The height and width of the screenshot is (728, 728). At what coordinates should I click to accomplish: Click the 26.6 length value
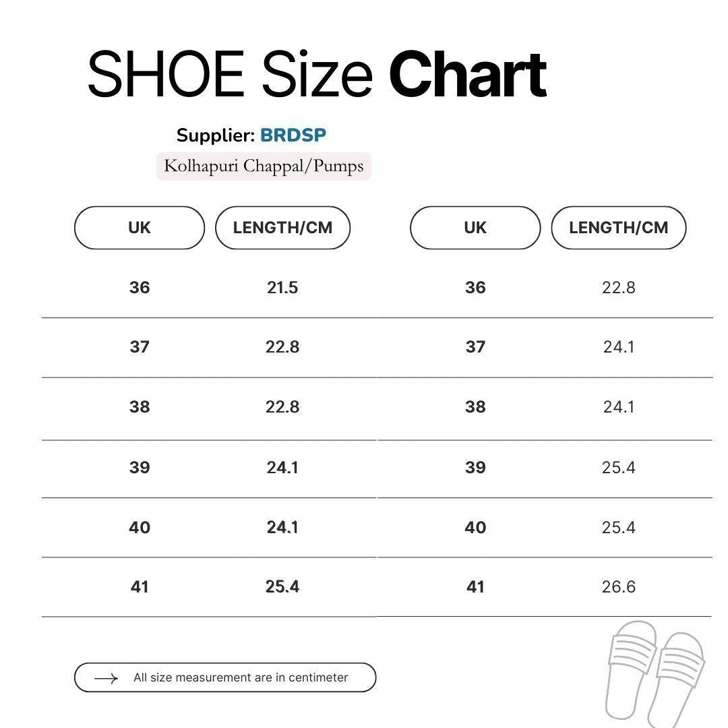point(619,587)
